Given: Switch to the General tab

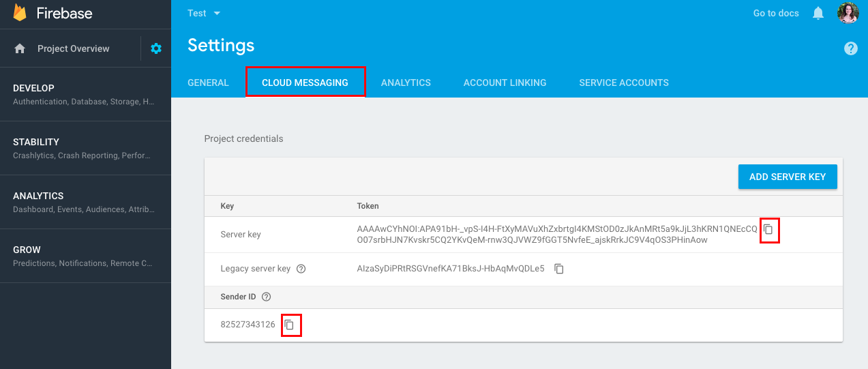Looking at the screenshot, I should point(208,83).
